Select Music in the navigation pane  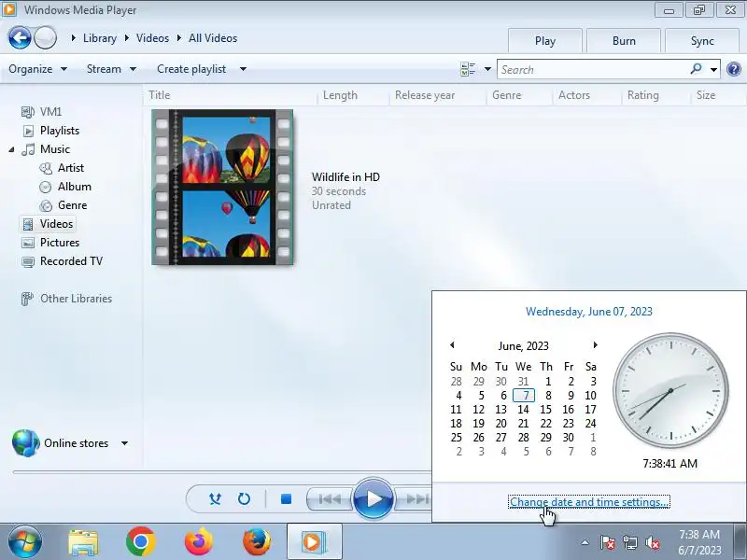click(46, 149)
